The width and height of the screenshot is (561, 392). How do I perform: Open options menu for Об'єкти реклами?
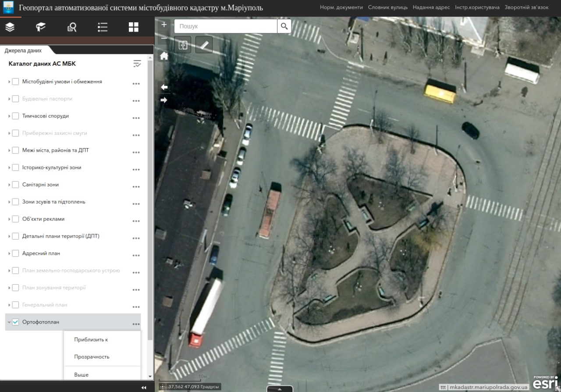point(136,221)
